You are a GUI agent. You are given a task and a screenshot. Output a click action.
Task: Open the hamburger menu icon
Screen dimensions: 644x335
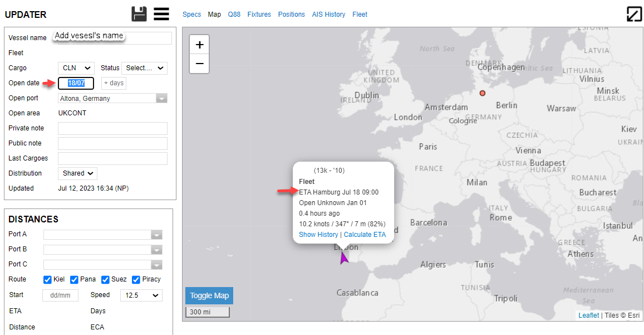click(161, 14)
